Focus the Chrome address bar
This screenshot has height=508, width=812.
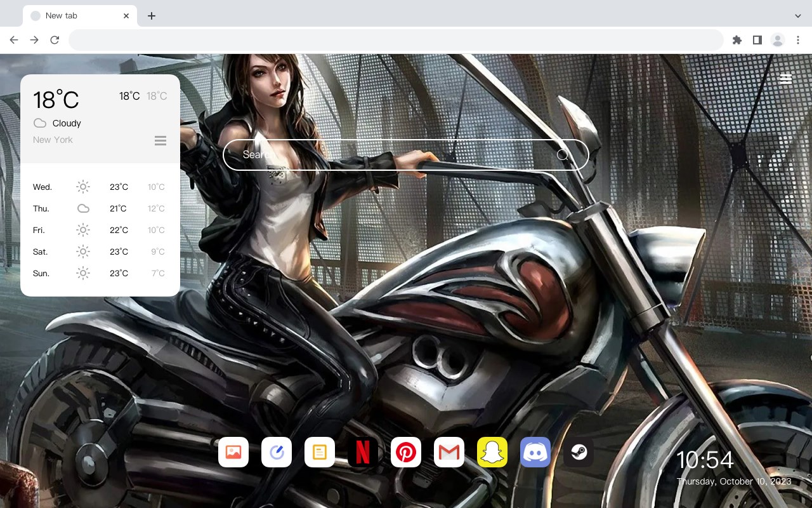coord(396,40)
